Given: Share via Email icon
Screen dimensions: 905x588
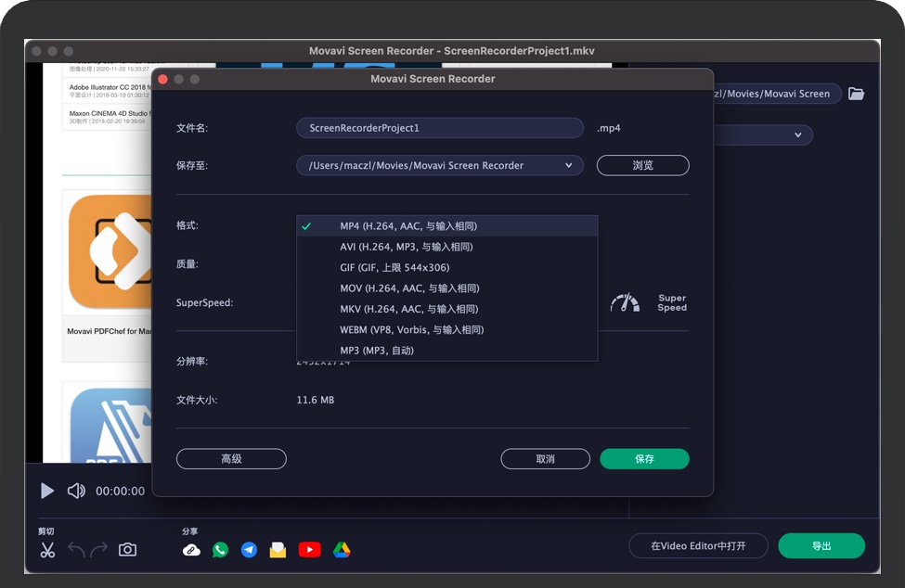Looking at the screenshot, I should click(278, 549).
